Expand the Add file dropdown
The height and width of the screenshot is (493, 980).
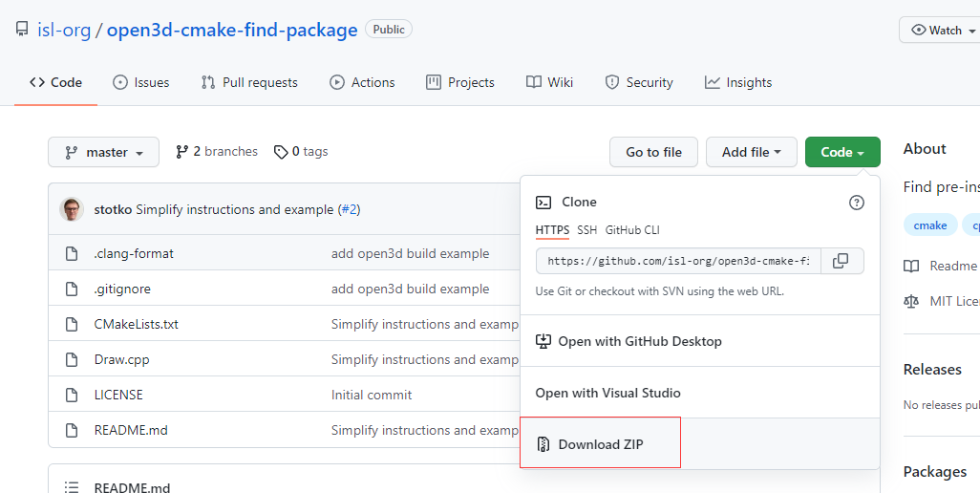coord(752,153)
